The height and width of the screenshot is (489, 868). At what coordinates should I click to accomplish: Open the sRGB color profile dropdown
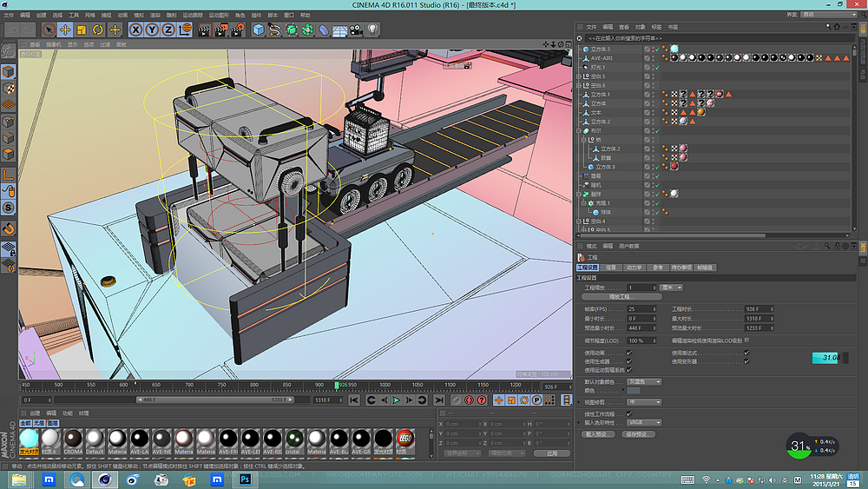tap(644, 423)
